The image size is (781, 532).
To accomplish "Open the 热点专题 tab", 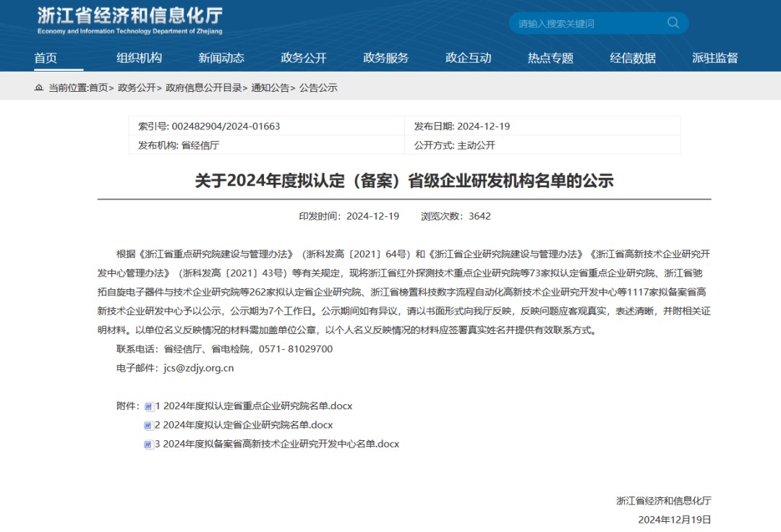I will (550, 59).
